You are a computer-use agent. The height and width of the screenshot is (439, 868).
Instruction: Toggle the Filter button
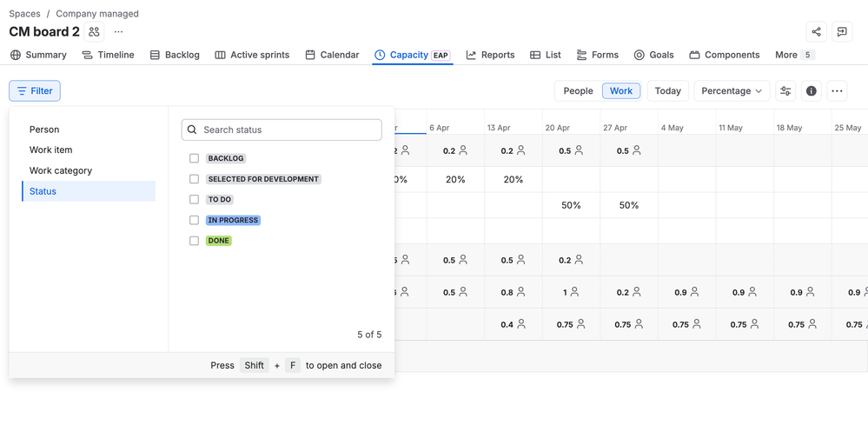[35, 90]
